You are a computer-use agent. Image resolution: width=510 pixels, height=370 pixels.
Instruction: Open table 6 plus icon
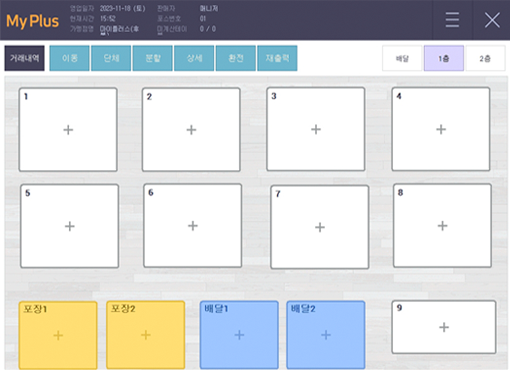[193, 226]
